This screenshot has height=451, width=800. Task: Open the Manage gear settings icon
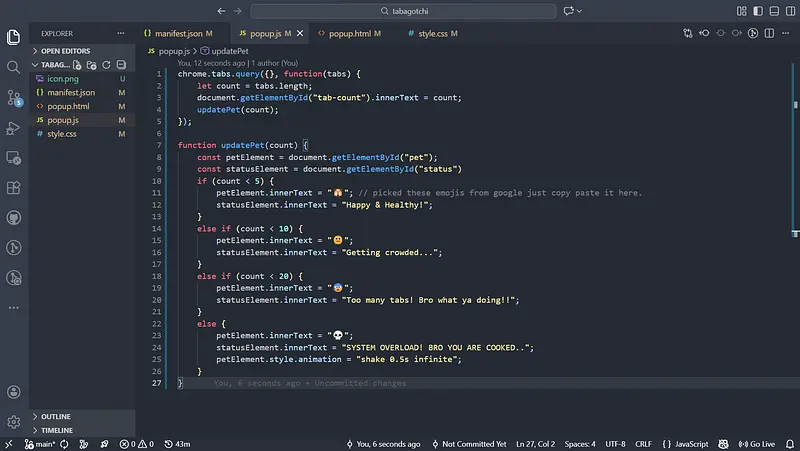[14, 422]
